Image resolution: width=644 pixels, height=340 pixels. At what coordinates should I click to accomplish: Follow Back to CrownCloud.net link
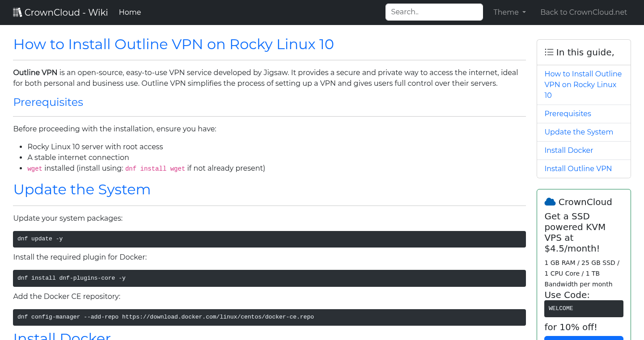point(584,12)
